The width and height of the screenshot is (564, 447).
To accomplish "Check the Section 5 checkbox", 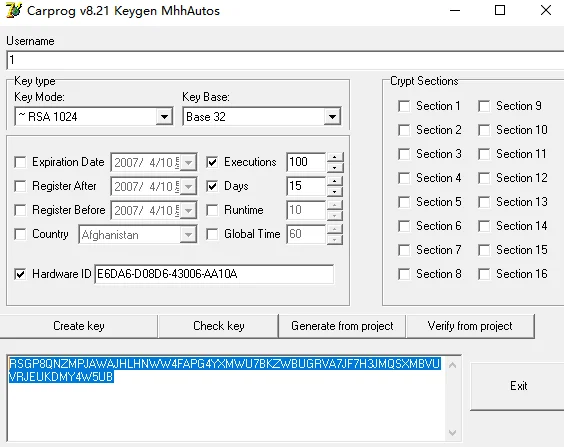I will (404, 202).
